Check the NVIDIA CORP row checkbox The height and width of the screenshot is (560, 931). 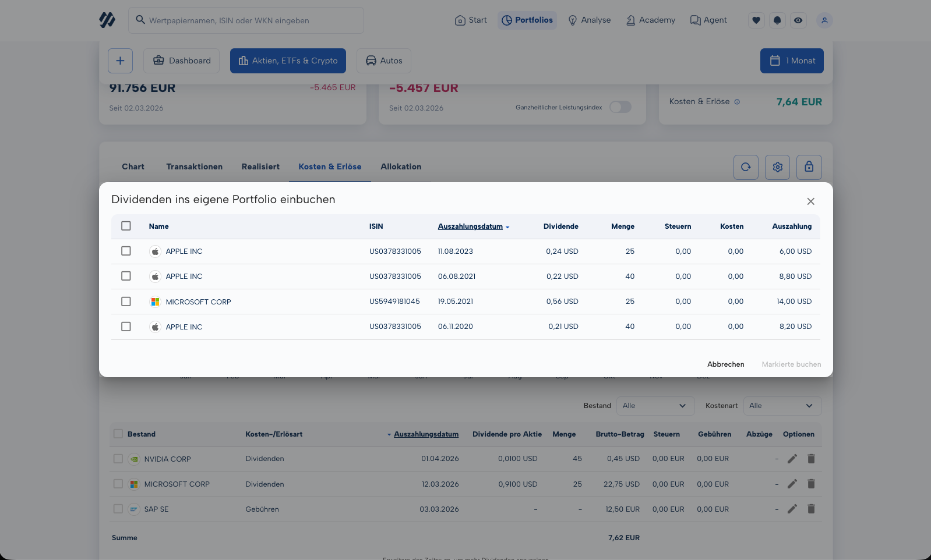[118, 459]
